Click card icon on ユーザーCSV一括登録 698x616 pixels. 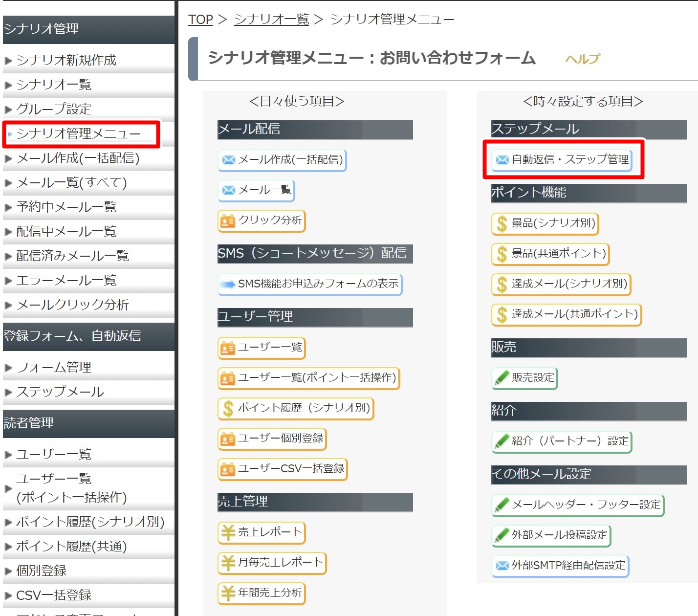[x=228, y=469]
